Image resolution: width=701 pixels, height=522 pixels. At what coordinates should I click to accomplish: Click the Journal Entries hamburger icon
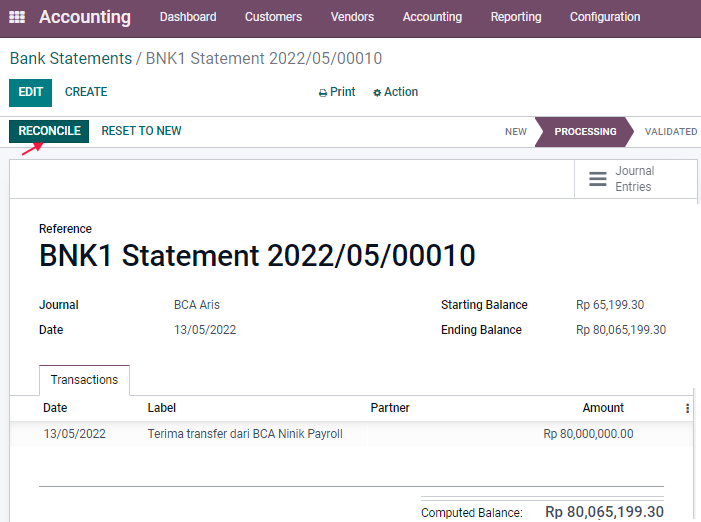pos(598,179)
